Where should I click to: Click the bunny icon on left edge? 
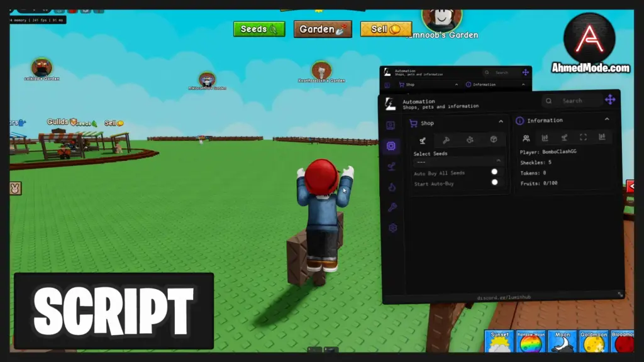15,189
